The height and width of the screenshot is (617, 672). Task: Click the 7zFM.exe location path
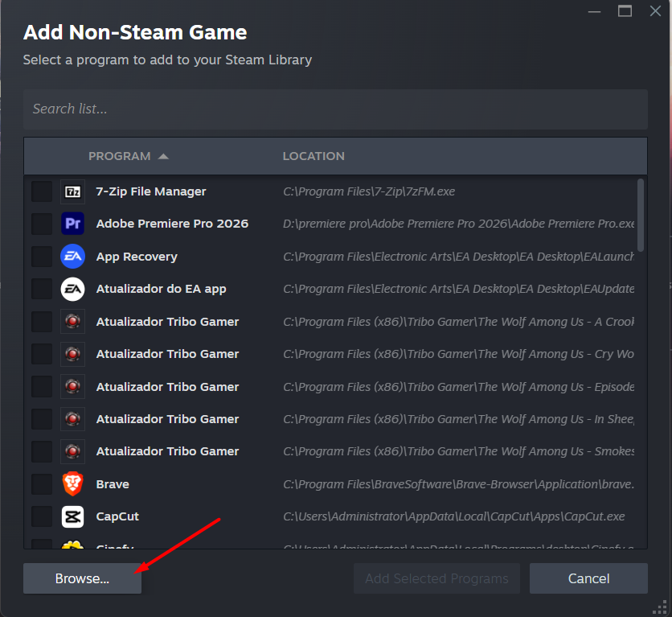tap(369, 191)
